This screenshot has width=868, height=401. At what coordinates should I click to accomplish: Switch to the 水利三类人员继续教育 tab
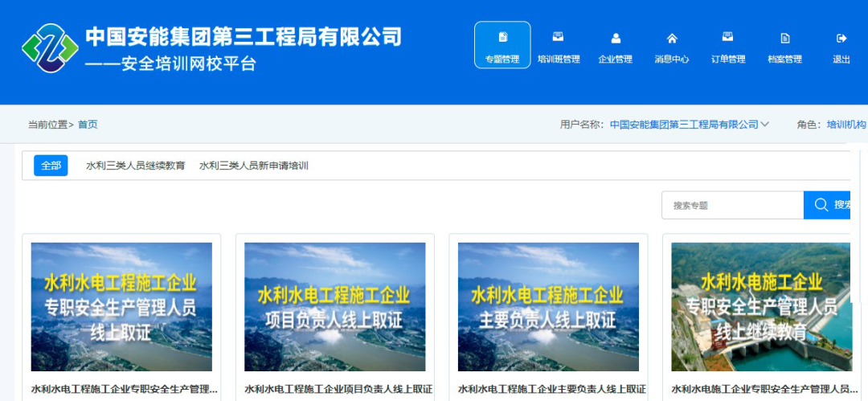point(136,166)
